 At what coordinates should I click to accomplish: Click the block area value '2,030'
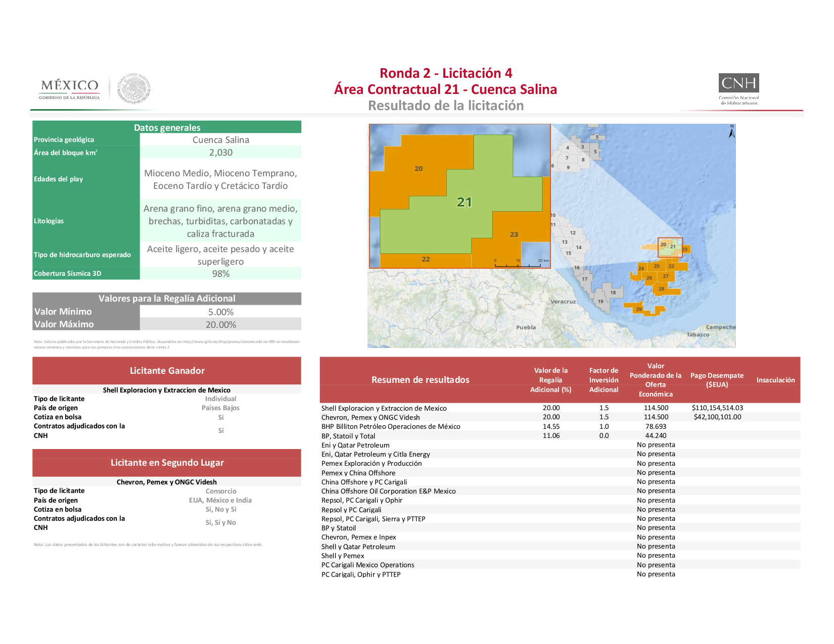coord(221,153)
